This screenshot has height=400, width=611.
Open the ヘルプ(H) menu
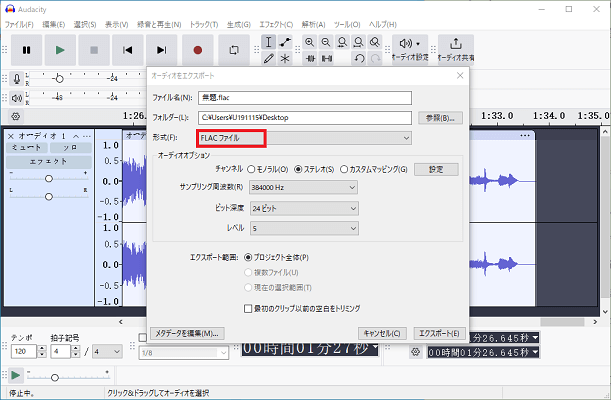tap(383, 25)
